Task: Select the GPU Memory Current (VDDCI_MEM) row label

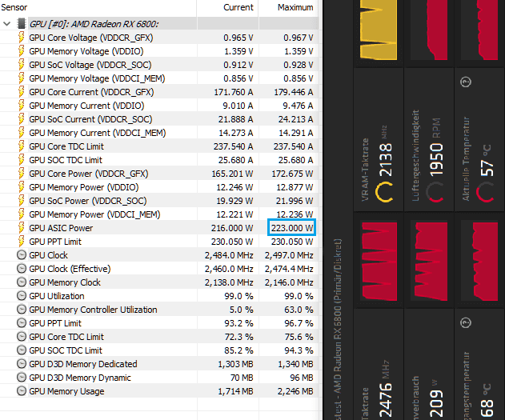Action: 98,133
